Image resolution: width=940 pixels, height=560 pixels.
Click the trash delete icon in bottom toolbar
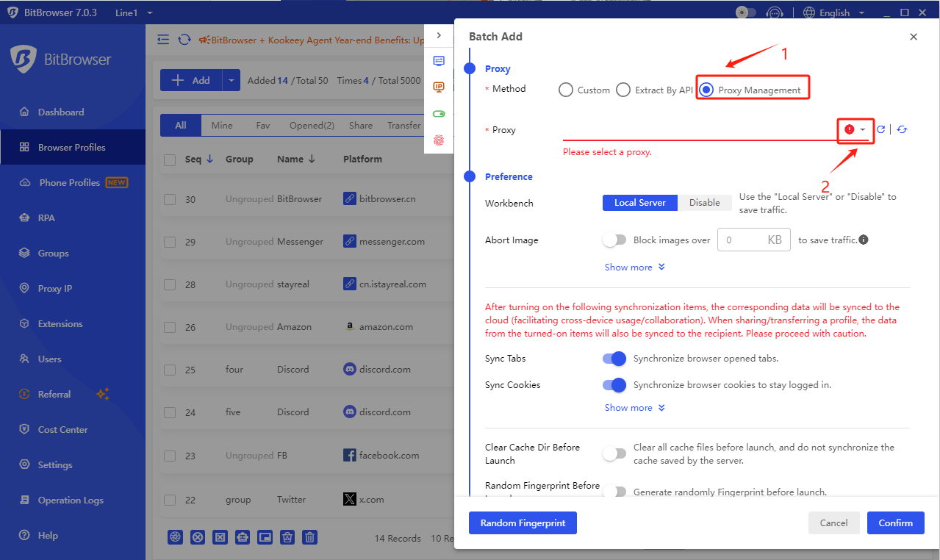tap(310, 538)
